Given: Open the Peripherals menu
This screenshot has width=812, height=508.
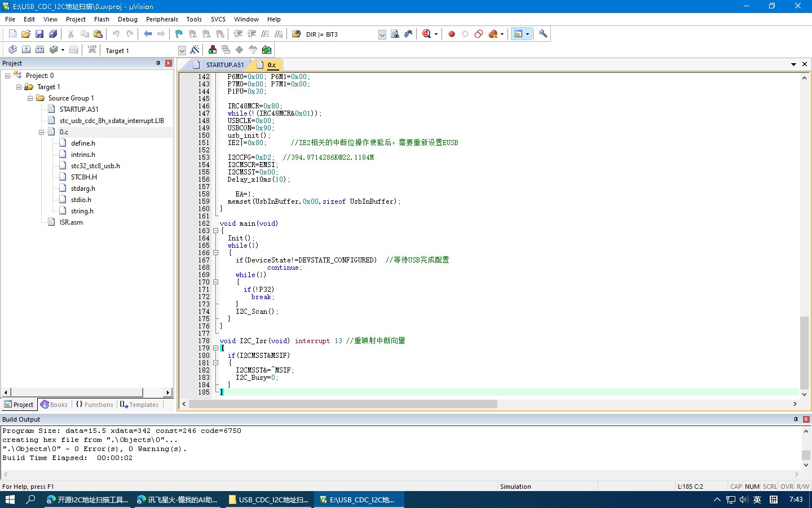Looking at the screenshot, I should click(x=162, y=19).
